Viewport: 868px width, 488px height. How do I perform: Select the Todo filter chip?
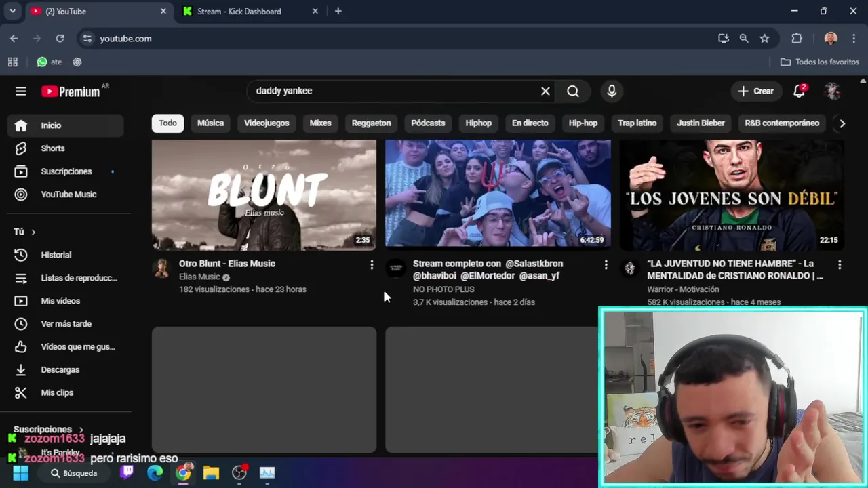pyautogui.click(x=167, y=123)
